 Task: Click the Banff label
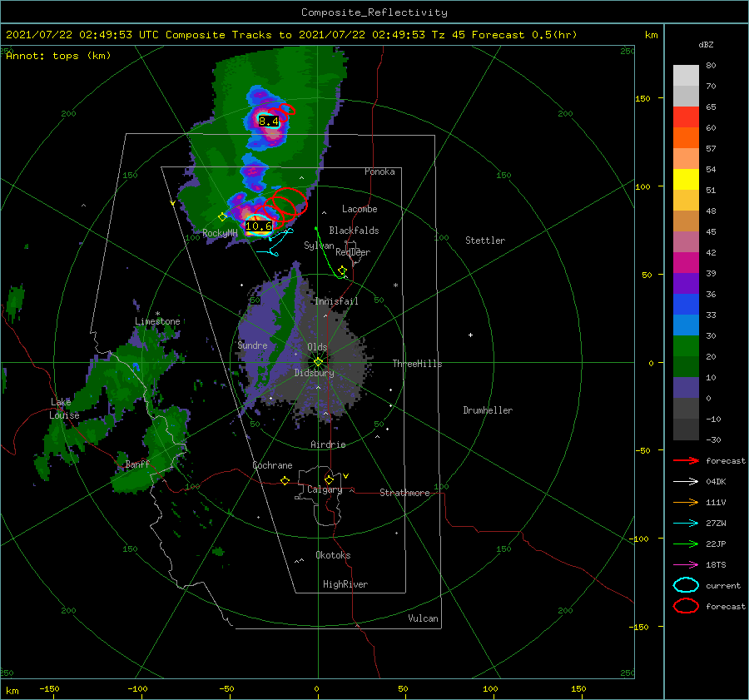tap(137, 464)
